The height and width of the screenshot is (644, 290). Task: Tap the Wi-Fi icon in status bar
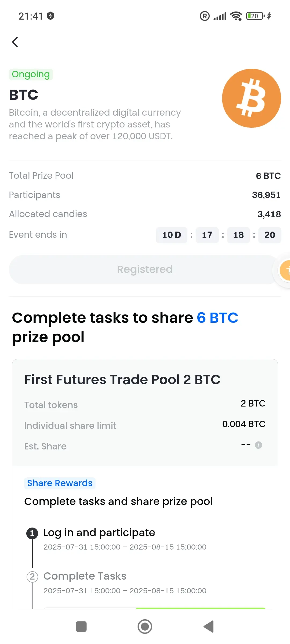click(x=236, y=16)
